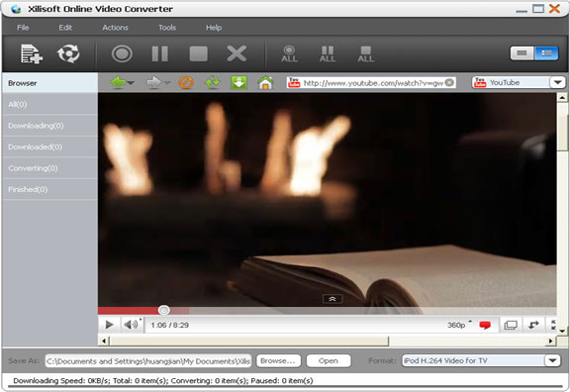Viewport: 570px width, 392px height.
Task: Click the Downloading Speed status bar text
Action: tap(163, 381)
